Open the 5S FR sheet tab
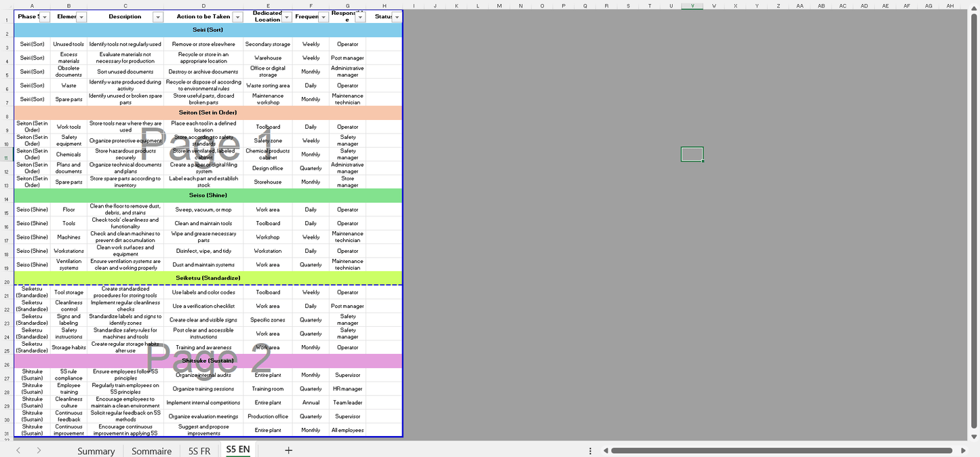The height and width of the screenshot is (457, 980). click(x=199, y=451)
